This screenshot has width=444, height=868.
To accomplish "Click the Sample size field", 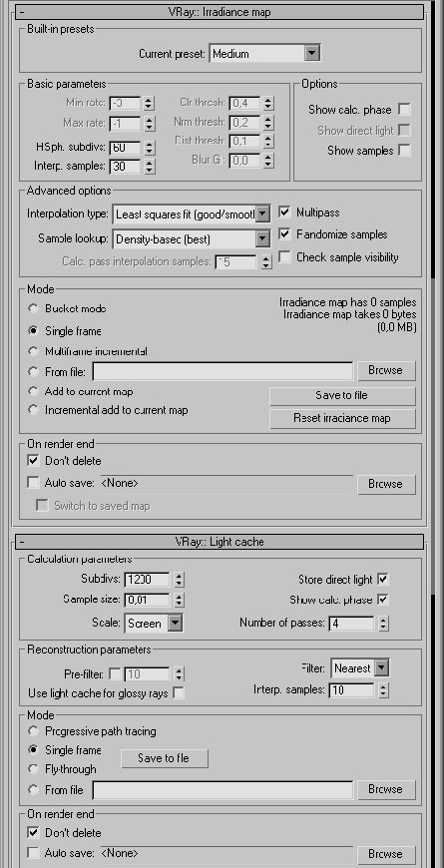I will pyautogui.click(x=148, y=600).
